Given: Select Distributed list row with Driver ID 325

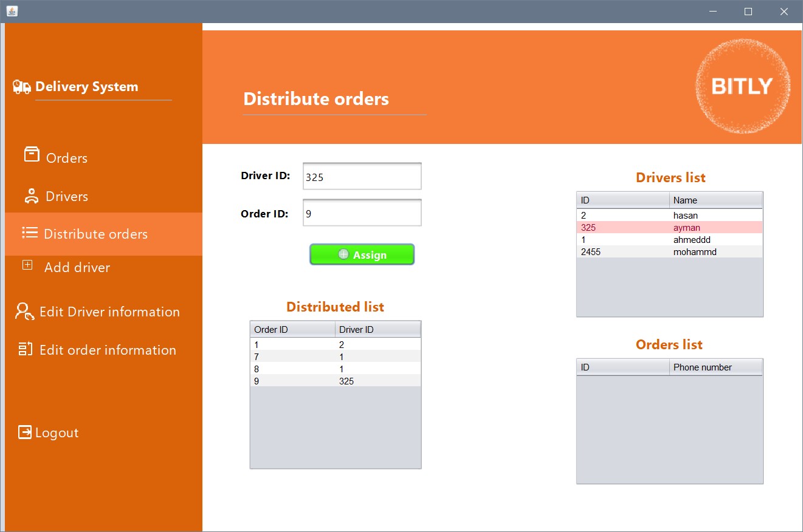Looking at the screenshot, I should click(336, 381).
